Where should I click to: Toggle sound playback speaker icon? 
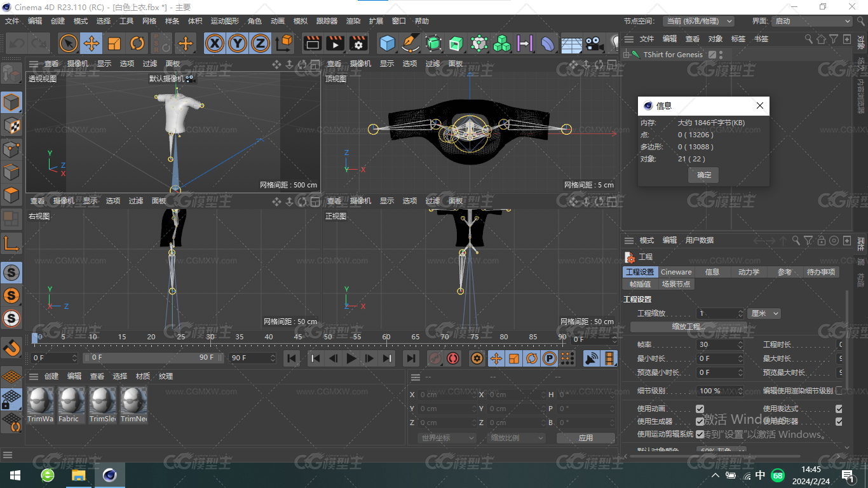point(592,358)
